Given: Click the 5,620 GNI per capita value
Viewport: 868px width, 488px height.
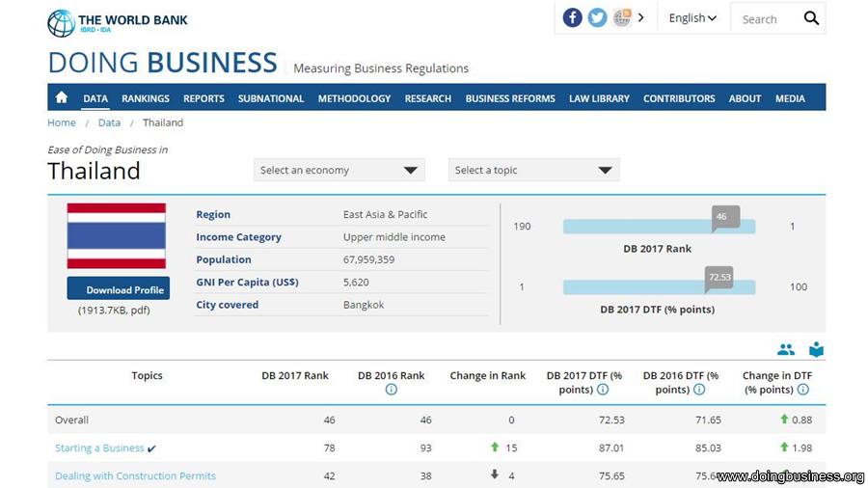Looking at the screenshot, I should click(x=356, y=283).
